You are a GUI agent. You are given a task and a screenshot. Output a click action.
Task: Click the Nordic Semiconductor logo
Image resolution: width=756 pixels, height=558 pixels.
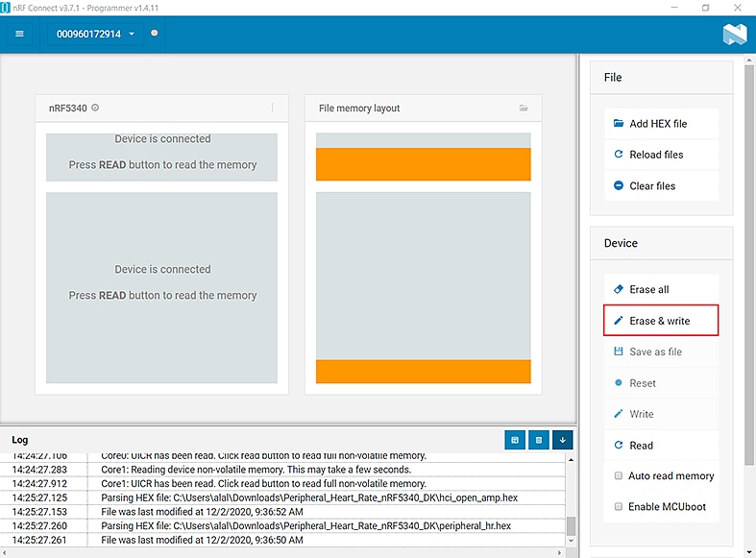point(734,35)
